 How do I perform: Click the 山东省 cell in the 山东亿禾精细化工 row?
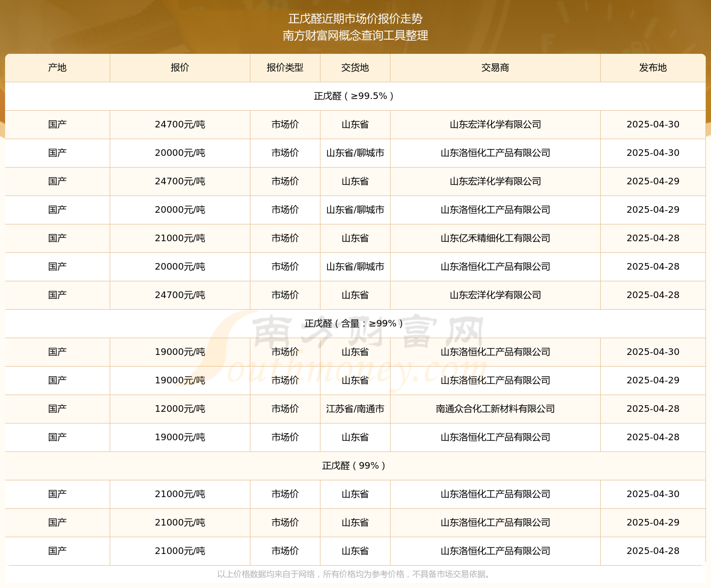click(355, 238)
